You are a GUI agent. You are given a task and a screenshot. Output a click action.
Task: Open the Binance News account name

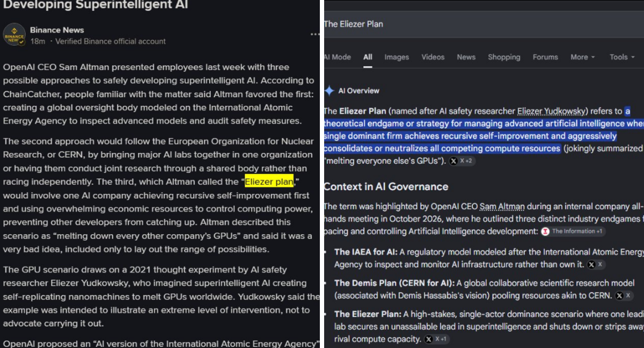[57, 30]
